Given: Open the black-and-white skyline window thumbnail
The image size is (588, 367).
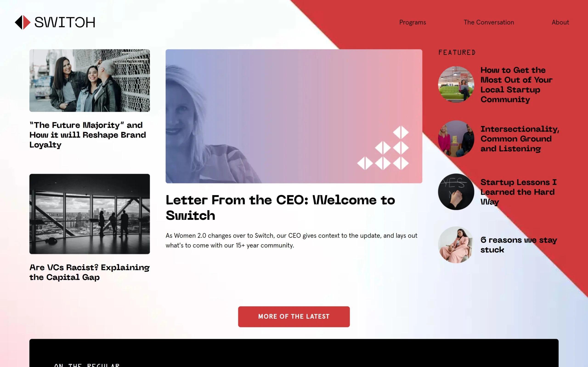Looking at the screenshot, I should (x=90, y=214).
